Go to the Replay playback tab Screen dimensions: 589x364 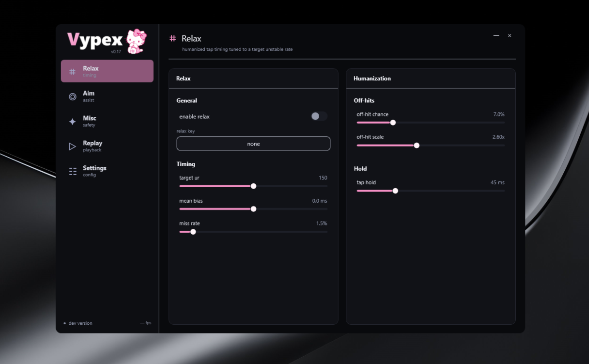tap(107, 146)
